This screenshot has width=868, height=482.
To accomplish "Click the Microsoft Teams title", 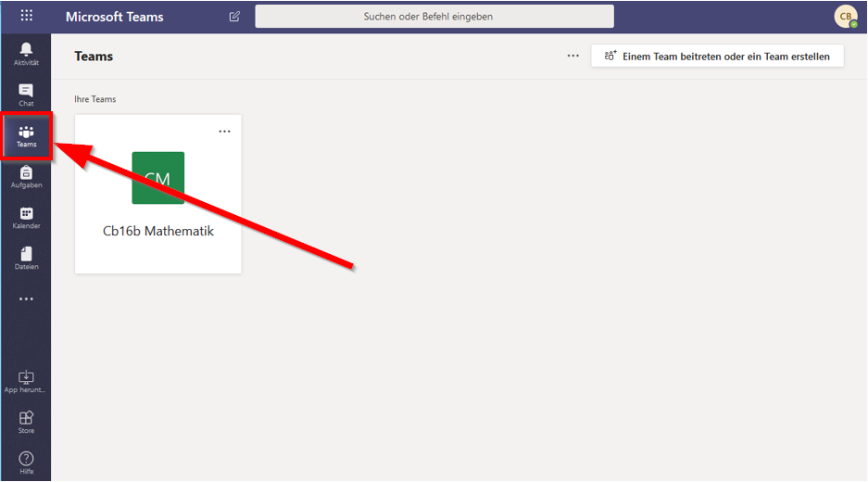I will tap(115, 17).
